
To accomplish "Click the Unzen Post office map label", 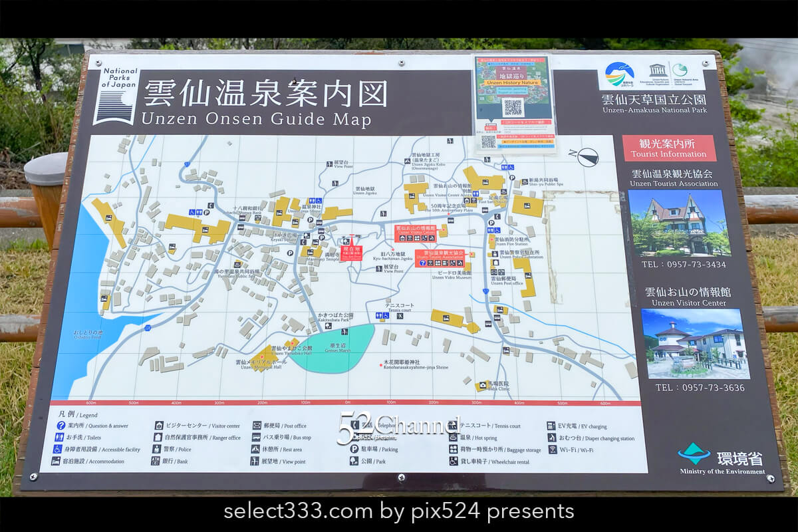I will tap(508, 281).
